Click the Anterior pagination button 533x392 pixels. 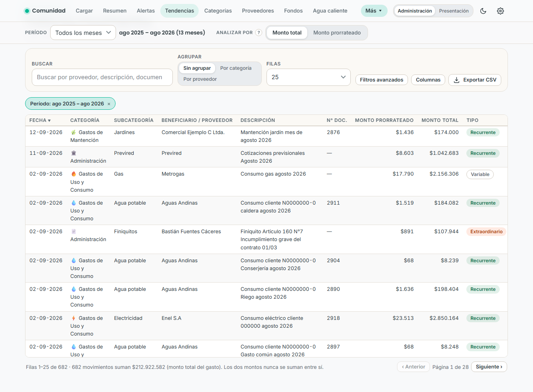pos(413,367)
